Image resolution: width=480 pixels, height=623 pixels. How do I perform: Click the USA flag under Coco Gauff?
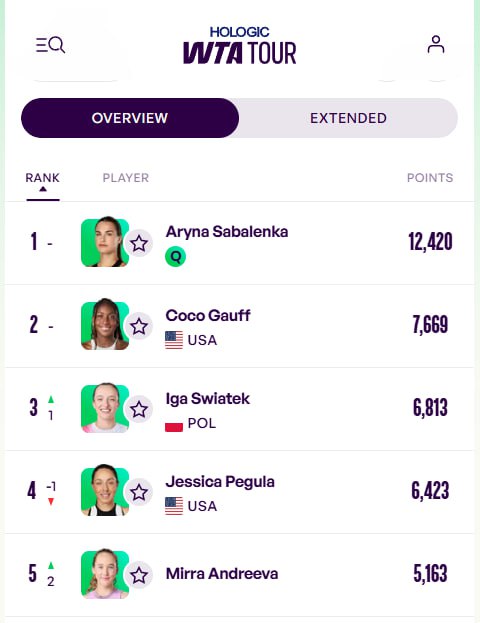174,340
